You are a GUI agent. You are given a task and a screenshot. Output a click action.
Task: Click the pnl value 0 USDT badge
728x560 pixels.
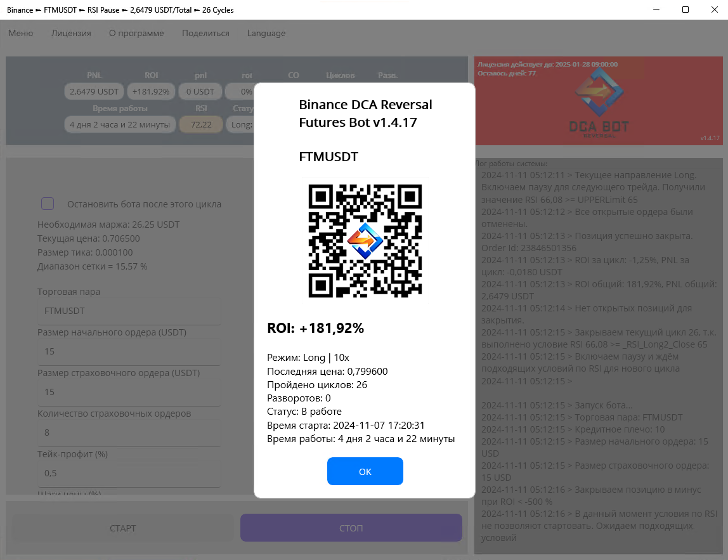200,91
